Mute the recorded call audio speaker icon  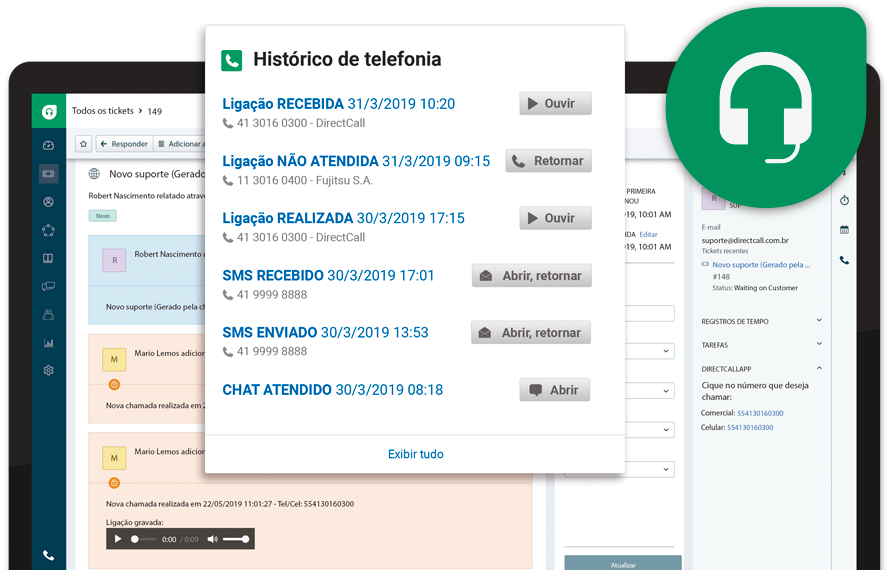click(x=212, y=539)
